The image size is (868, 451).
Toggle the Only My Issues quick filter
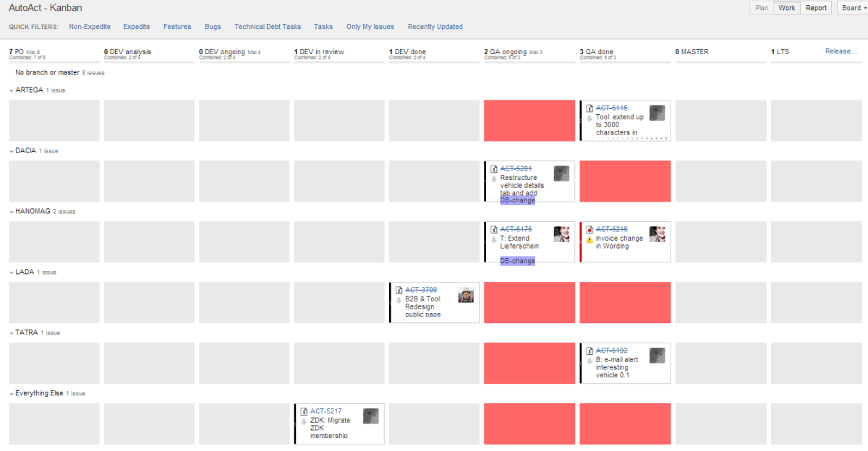coord(370,27)
